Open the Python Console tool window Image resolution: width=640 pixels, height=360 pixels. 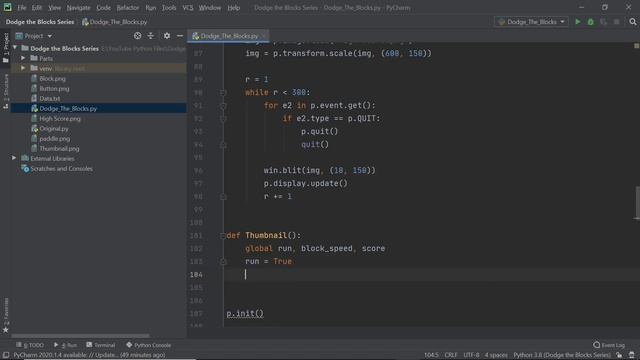(149, 345)
